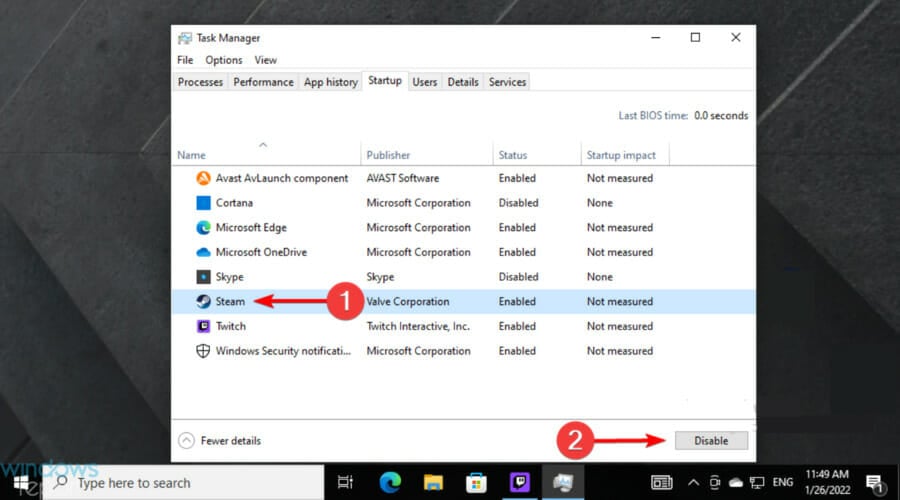Click the Disabled status in Skype row

[x=518, y=277]
